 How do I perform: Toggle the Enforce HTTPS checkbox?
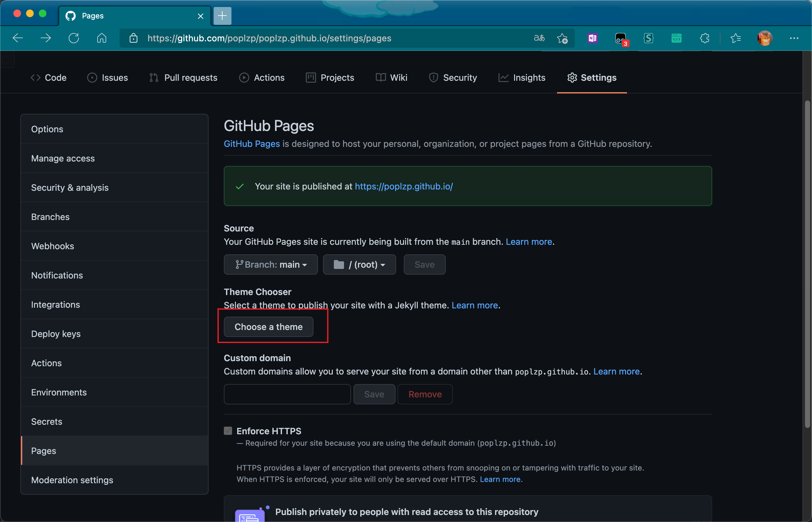pyautogui.click(x=228, y=431)
